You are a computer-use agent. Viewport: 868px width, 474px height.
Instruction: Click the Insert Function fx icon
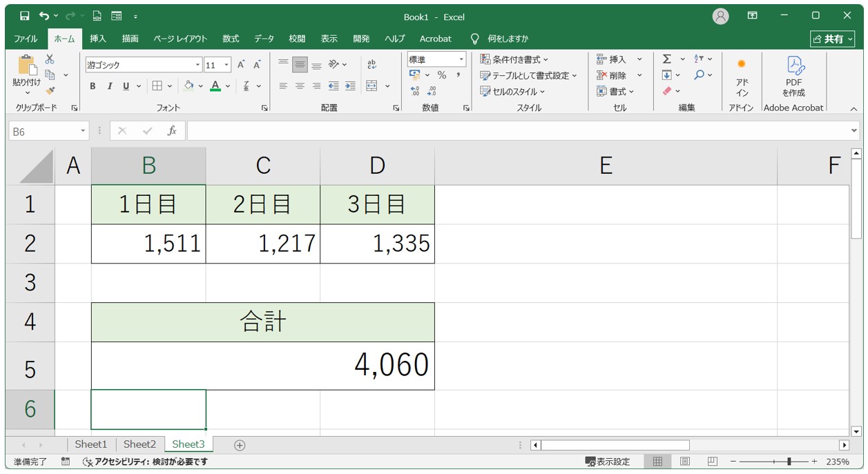[172, 131]
